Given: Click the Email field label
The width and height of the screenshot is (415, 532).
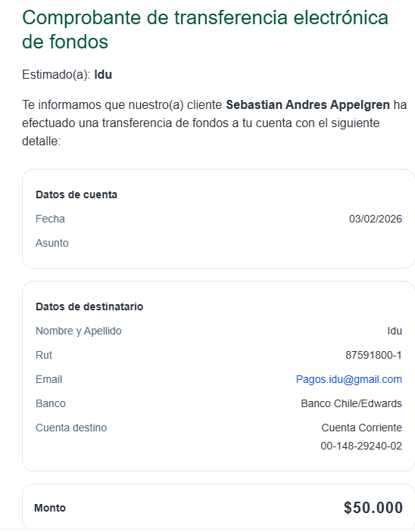Looking at the screenshot, I should 49,379.
